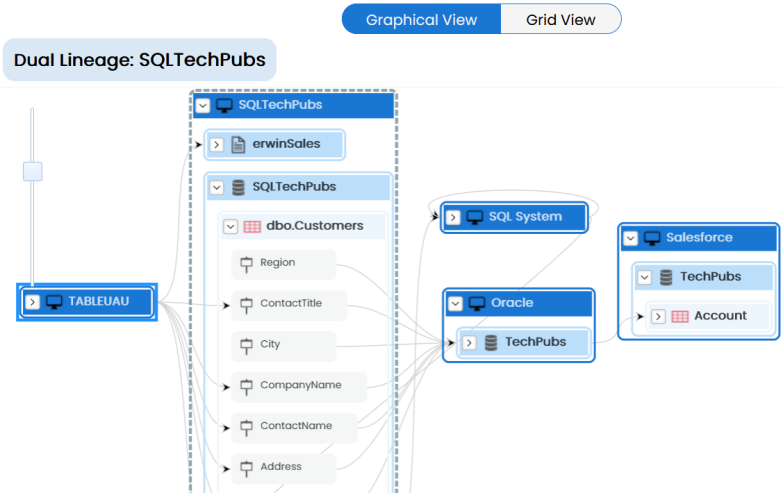
Task: Click the TABLEUAU system monitor icon
Action: tap(54, 301)
